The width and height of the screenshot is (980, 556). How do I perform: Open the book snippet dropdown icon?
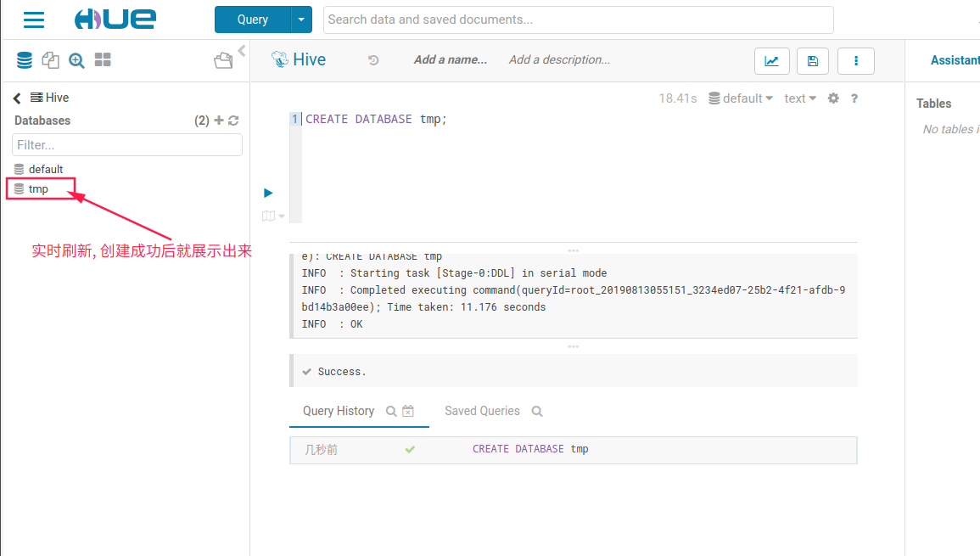(273, 216)
